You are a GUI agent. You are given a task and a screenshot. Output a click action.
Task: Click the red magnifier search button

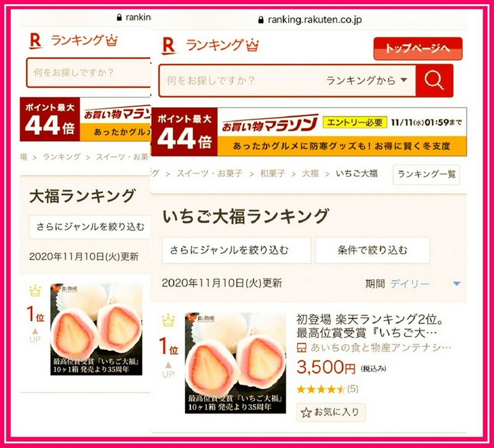point(434,81)
